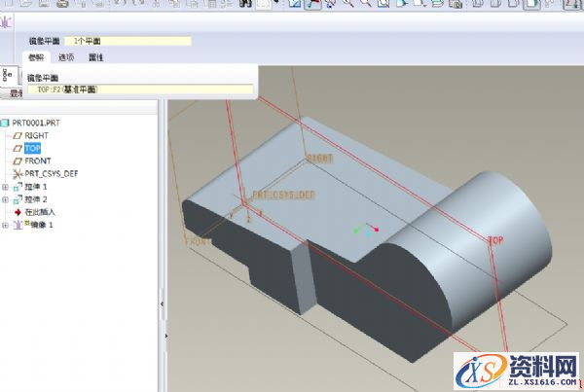The width and height of the screenshot is (584, 392).
Task: Select the 参照 tab
Action: [36, 58]
